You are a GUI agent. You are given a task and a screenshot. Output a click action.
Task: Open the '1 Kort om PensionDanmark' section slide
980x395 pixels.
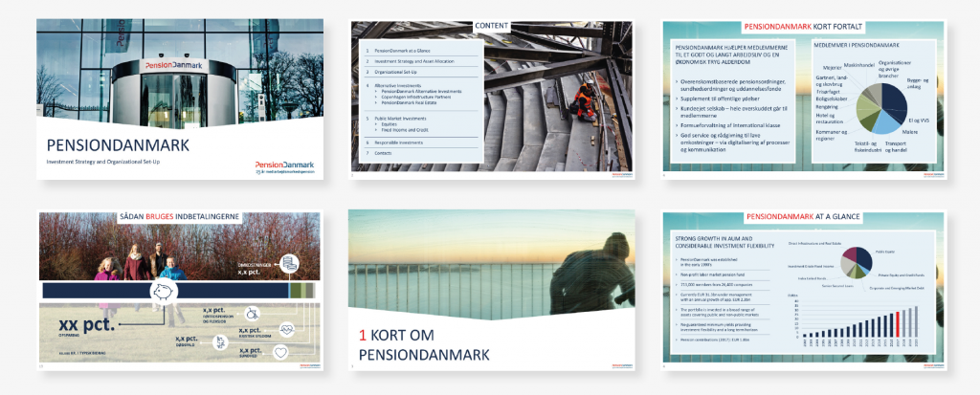click(492, 290)
